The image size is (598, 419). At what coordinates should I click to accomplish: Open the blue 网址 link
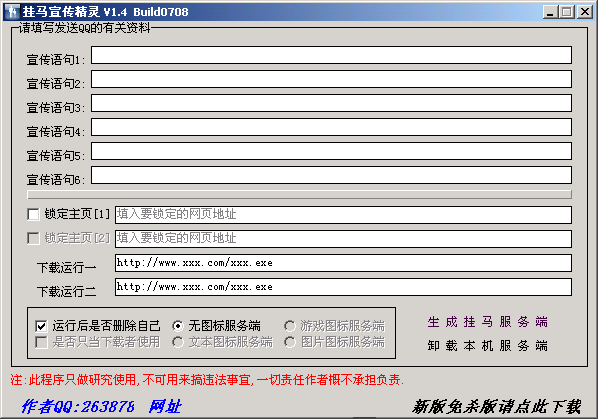[x=165, y=407]
